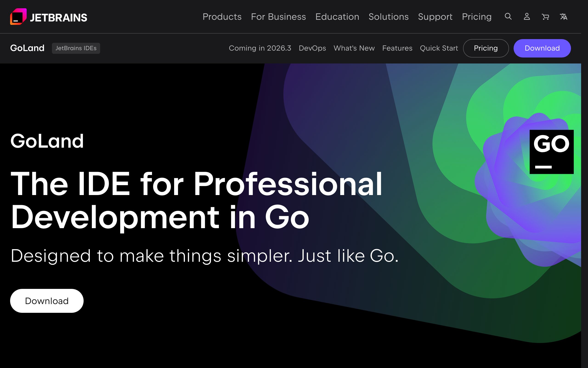Click "Designed to make things simpler" text
588x368 pixels.
coord(151,256)
